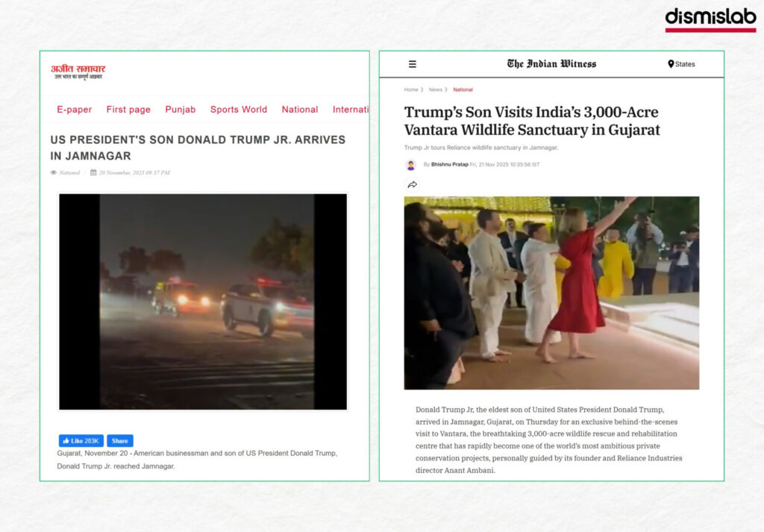The image size is (764, 532).
Task: Click the Facebook Share button
Action: click(x=120, y=441)
